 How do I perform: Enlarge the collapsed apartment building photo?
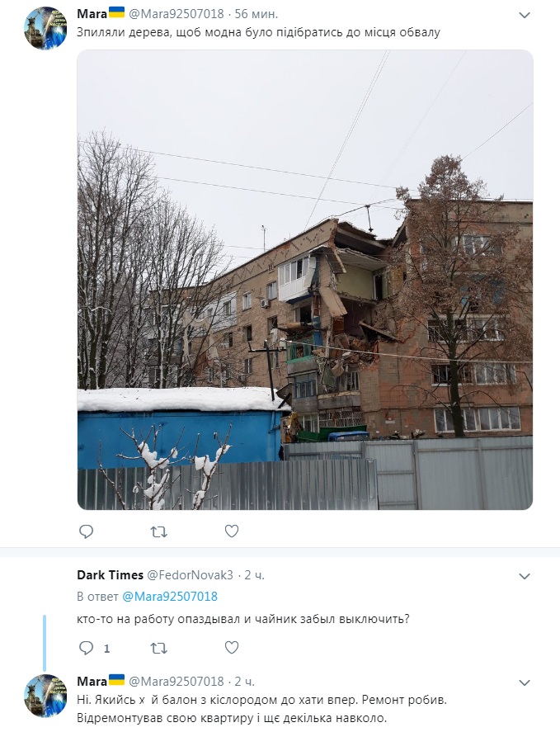(304, 280)
